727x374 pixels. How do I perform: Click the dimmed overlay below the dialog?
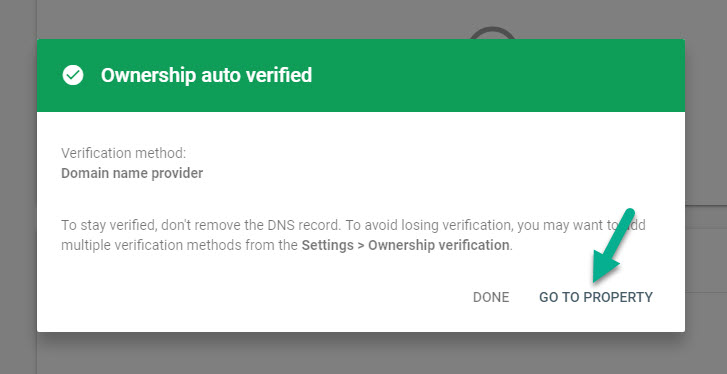pyautogui.click(x=362, y=355)
